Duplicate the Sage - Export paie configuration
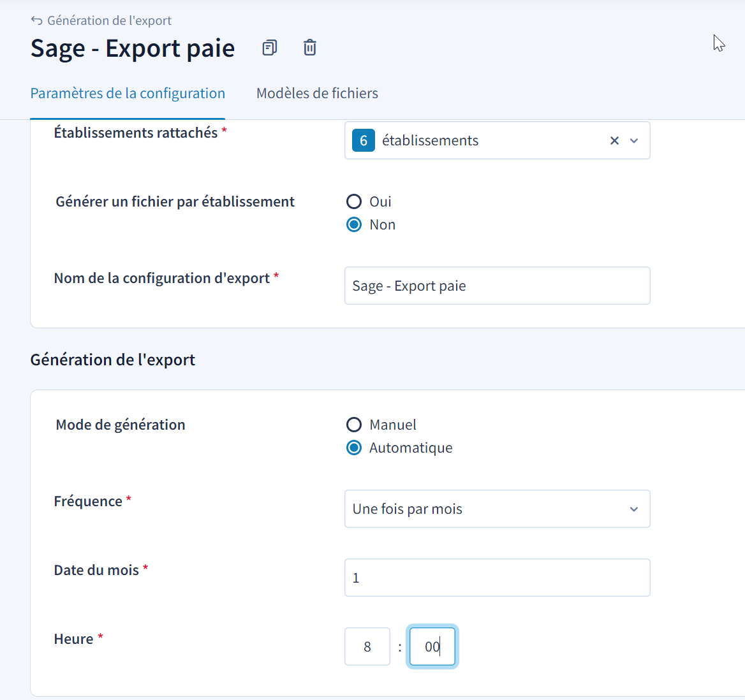The width and height of the screenshot is (745, 700). (x=269, y=48)
